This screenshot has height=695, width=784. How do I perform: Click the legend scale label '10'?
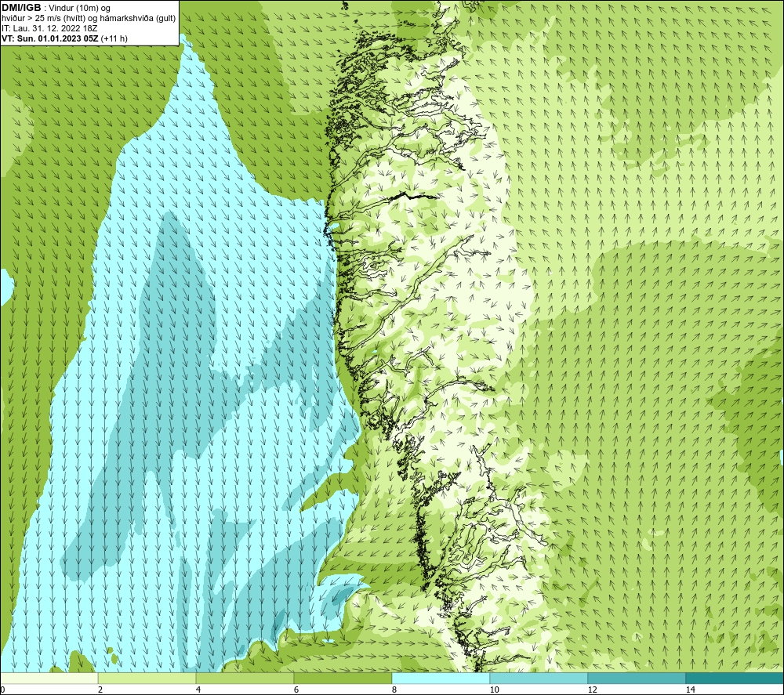(x=494, y=690)
